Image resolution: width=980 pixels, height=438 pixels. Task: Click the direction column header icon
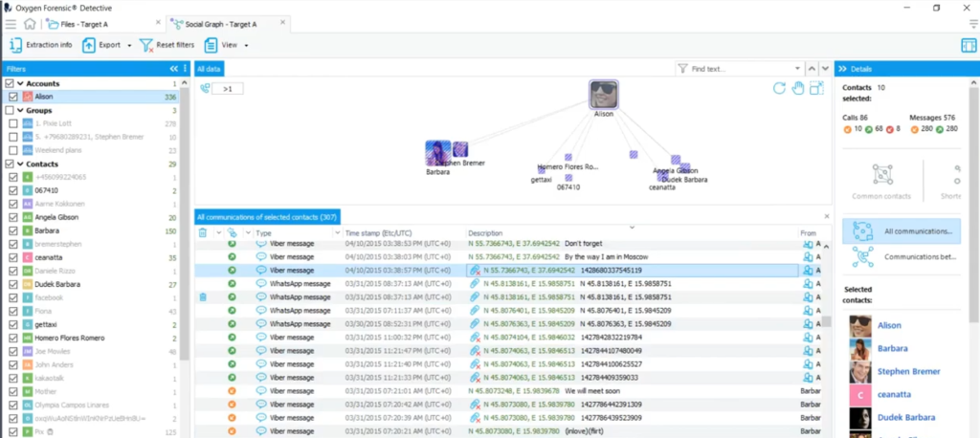232,232
